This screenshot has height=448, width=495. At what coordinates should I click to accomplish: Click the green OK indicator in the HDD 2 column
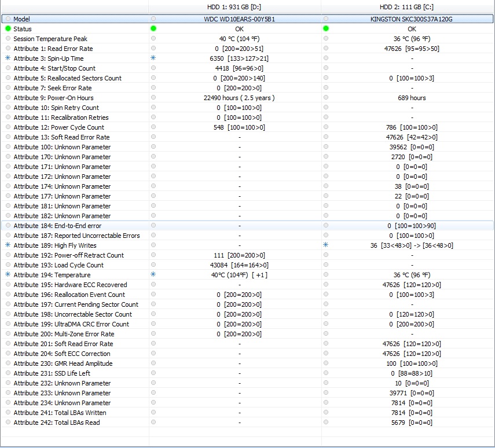pos(326,28)
